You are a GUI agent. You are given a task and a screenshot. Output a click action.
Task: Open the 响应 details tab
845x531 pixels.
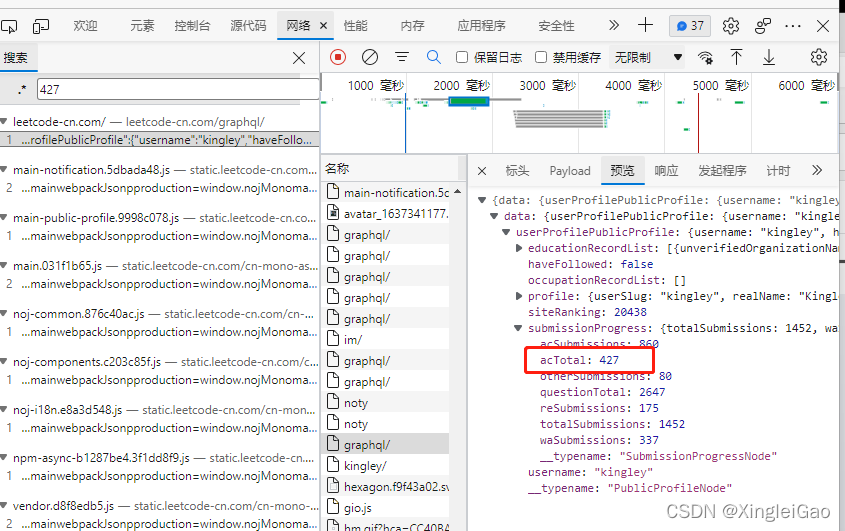666,171
